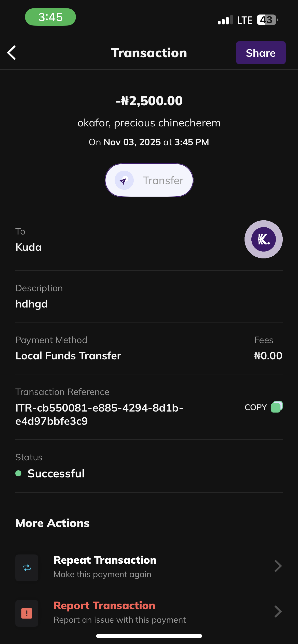This screenshot has height=644, width=298.
Task: Tap the green Successful status dot
Action: tap(18, 473)
